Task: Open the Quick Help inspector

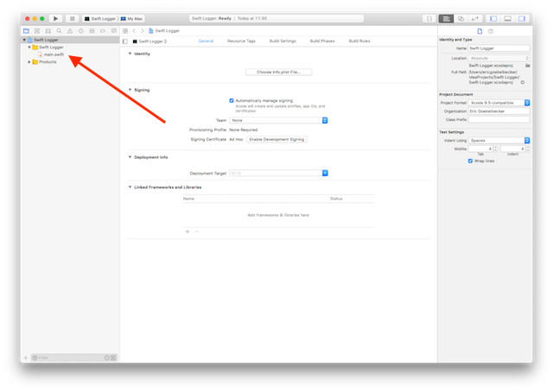Action: (491, 30)
